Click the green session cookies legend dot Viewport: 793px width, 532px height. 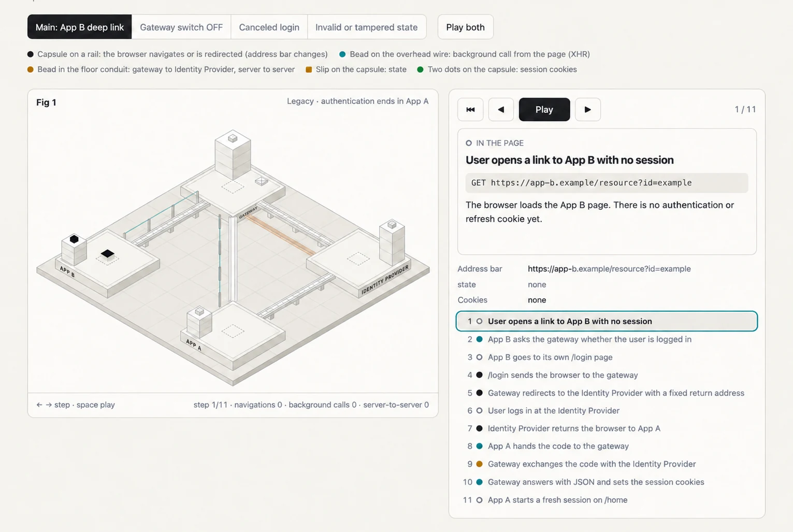pyautogui.click(x=420, y=69)
